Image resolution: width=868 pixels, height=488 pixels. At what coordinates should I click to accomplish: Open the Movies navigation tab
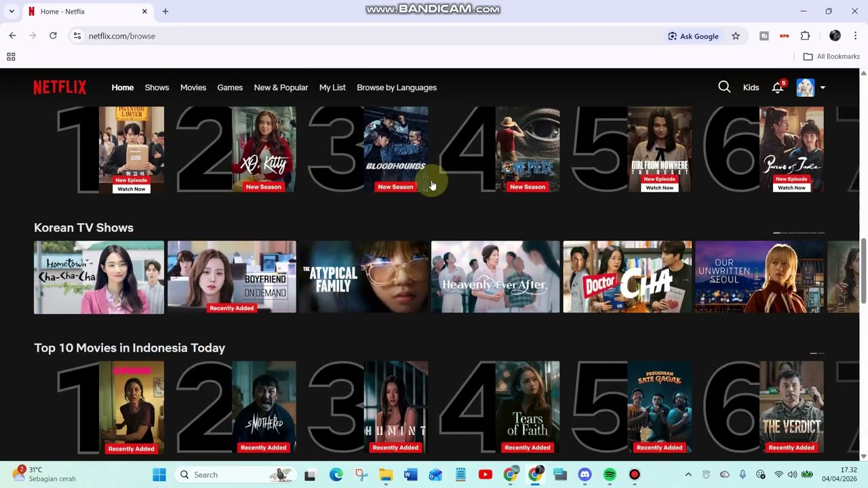tap(193, 87)
